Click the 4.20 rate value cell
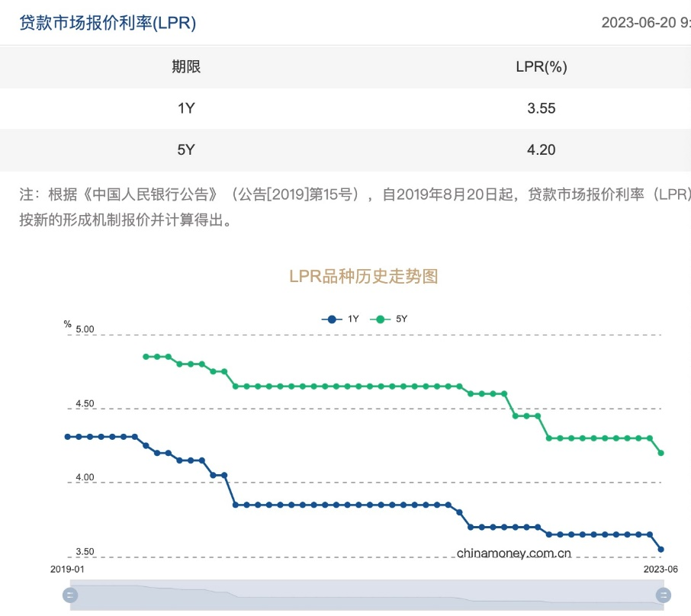 [x=541, y=149]
